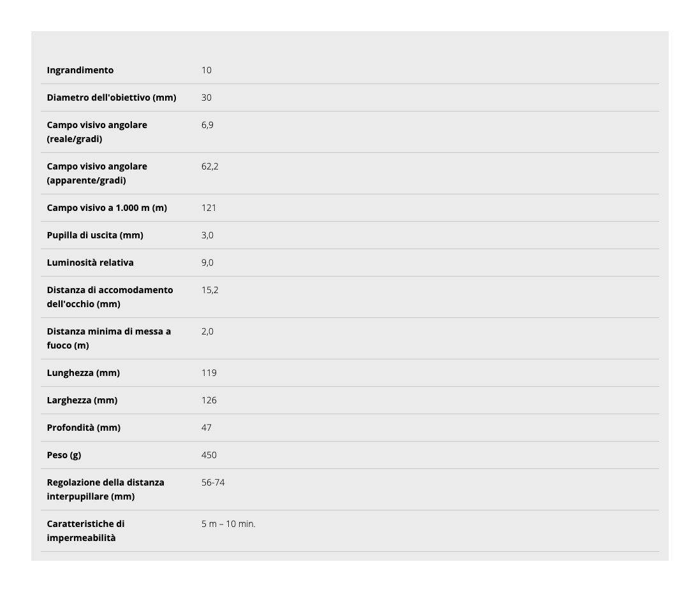This screenshot has width=700, height=592.
Task: Select the 9,0 relative brightness value
Action: coord(207,263)
